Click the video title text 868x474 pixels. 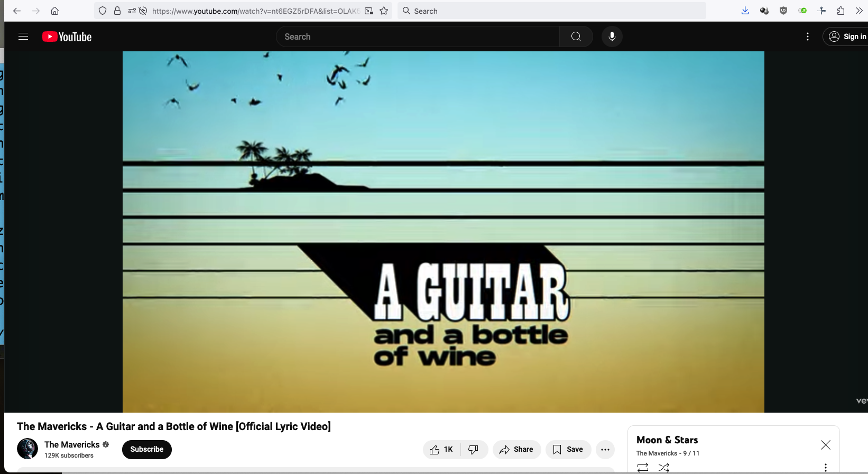click(174, 426)
